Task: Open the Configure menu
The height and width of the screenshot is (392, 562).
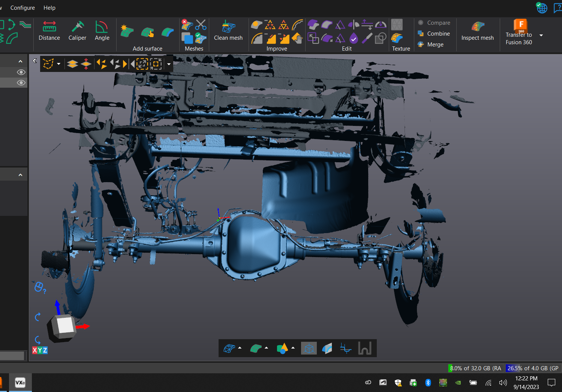Action: click(x=22, y=7)
